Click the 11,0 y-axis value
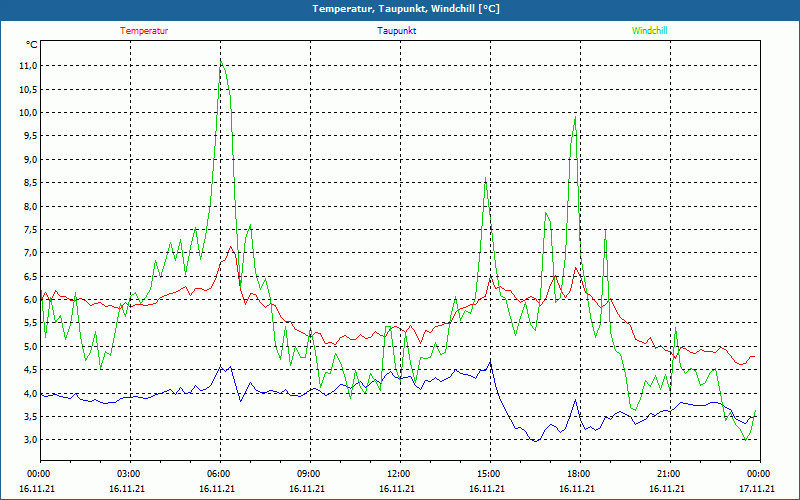The width and height of the screenshot is (800, 500). coord(28,66)
